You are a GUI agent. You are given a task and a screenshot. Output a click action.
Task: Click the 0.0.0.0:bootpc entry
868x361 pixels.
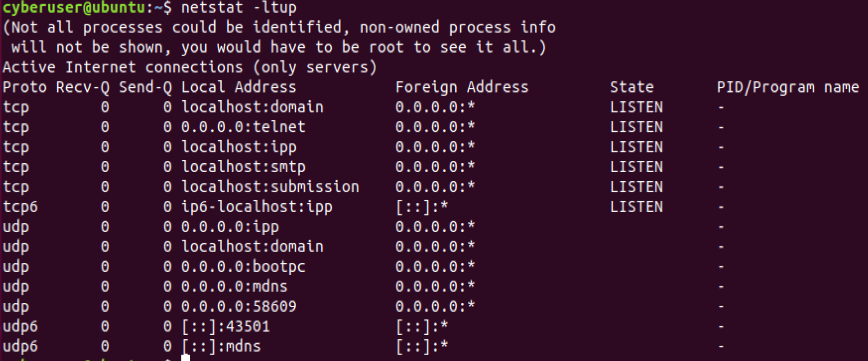point(243,267)
